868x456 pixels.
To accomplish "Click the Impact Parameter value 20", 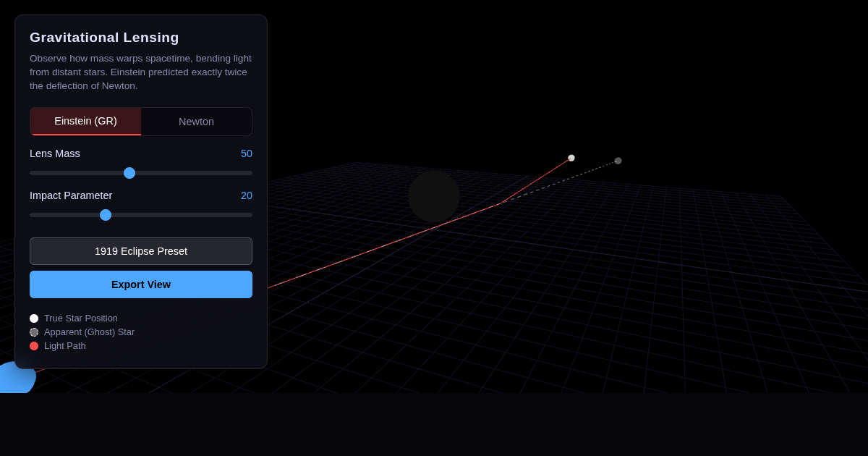I will 247,195.
